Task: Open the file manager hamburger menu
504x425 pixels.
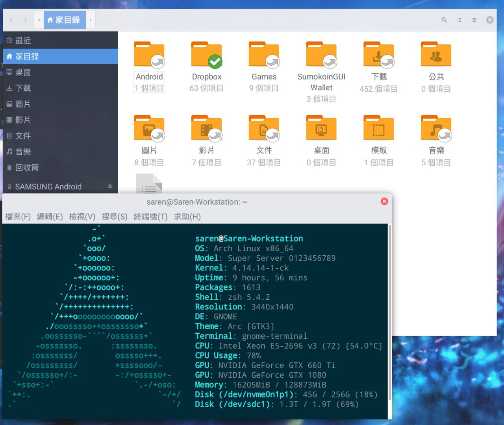Action: coord(474,20)
